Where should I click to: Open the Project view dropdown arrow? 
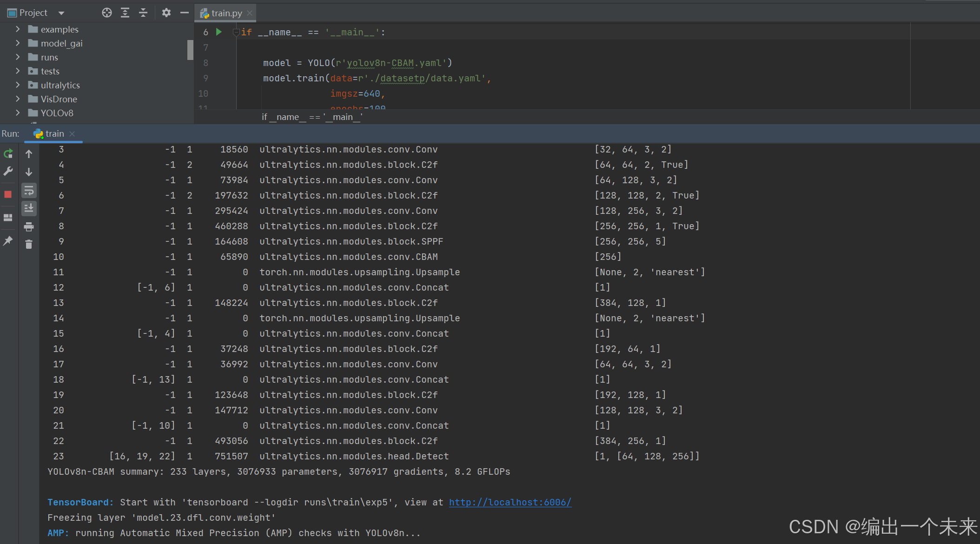61,13
